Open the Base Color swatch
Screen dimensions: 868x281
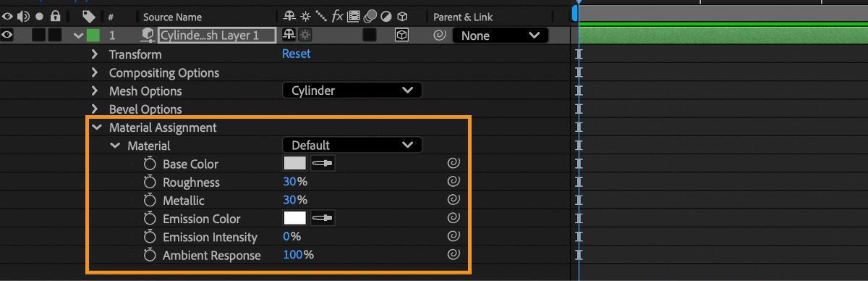(x=294, y=164)
